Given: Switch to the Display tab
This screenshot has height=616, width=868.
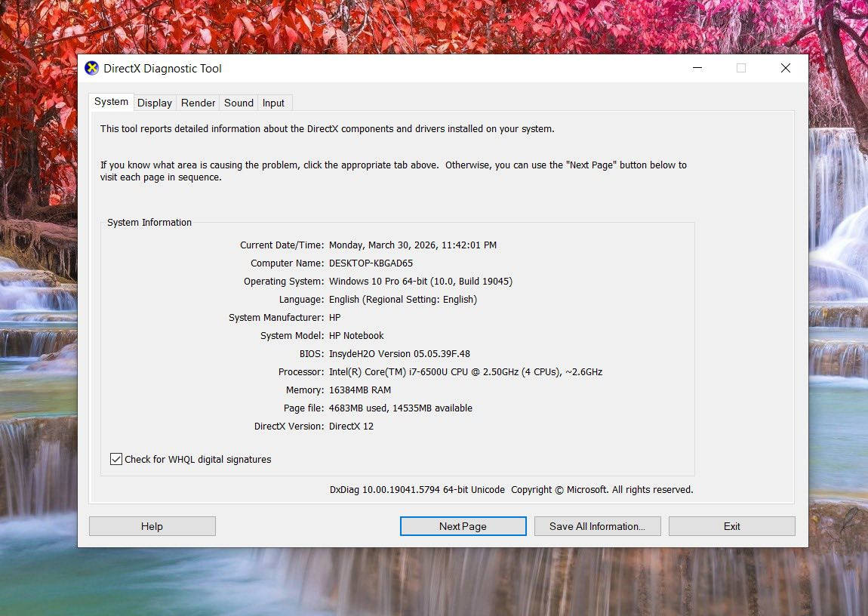Looking at the screenshot, I should point(155,103).
